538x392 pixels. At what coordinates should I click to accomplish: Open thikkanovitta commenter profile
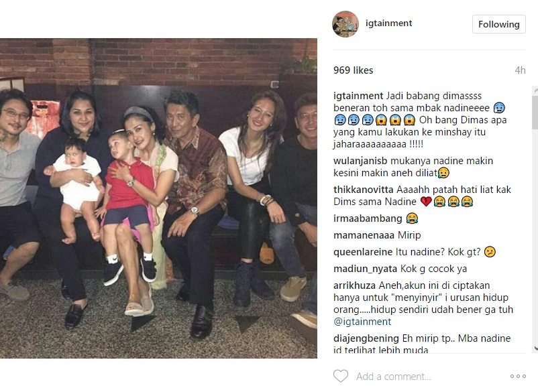[x=364, y=190]
